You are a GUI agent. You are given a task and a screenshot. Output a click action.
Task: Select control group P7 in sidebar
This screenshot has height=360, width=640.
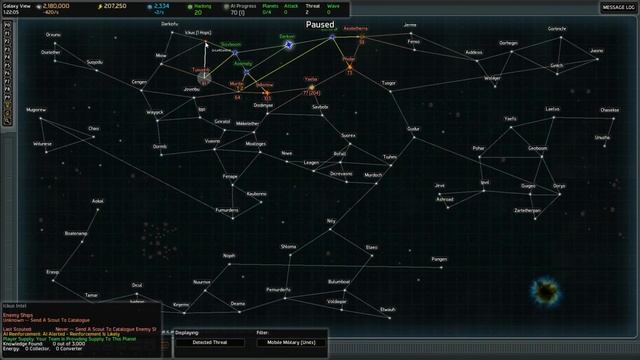pos(7,82)
